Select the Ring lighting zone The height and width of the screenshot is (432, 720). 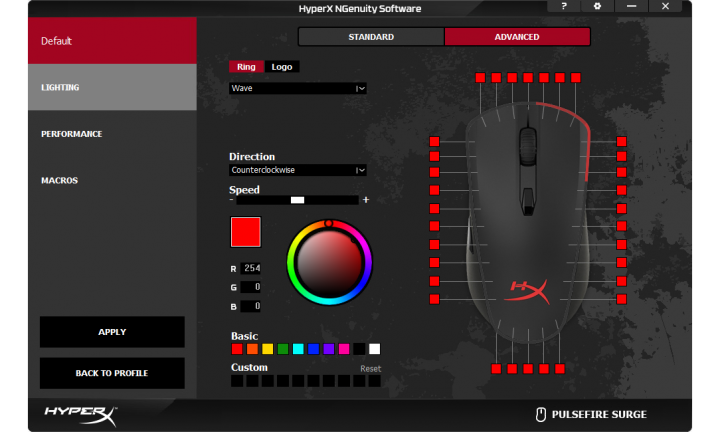(x=246, y=67)
